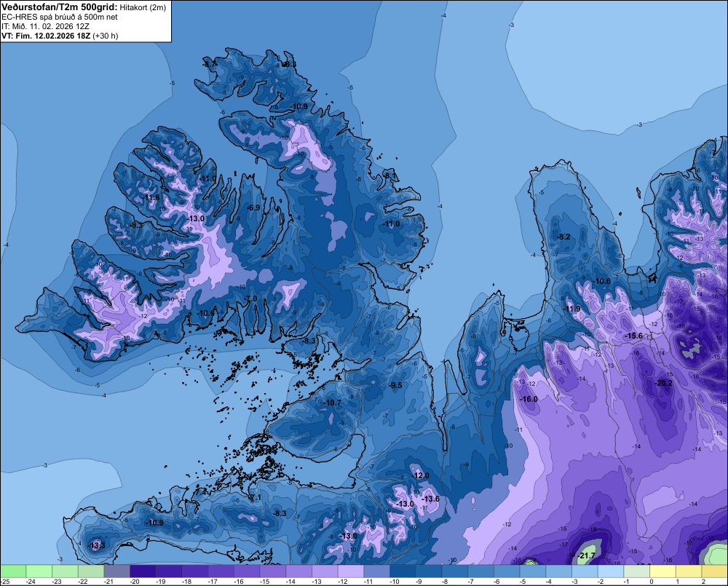Select the 'IT: Mið. 11. 02. 2026 12Z' line
This screenshot has height=586, width=728.
[45, 26]
